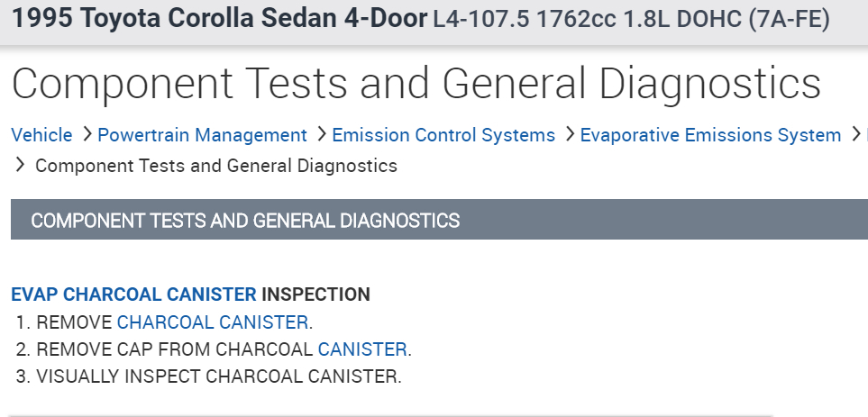
Task: Click chevron before Powertrain Management
Action: coord(87,135)
